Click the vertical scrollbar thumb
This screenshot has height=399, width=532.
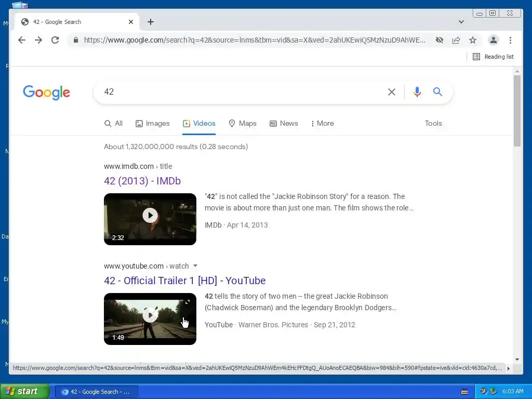click(x=517, y=111)
